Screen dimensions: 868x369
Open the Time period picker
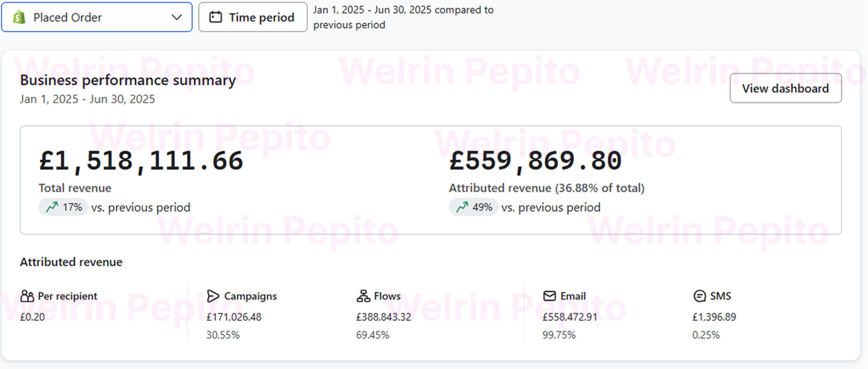253,17
